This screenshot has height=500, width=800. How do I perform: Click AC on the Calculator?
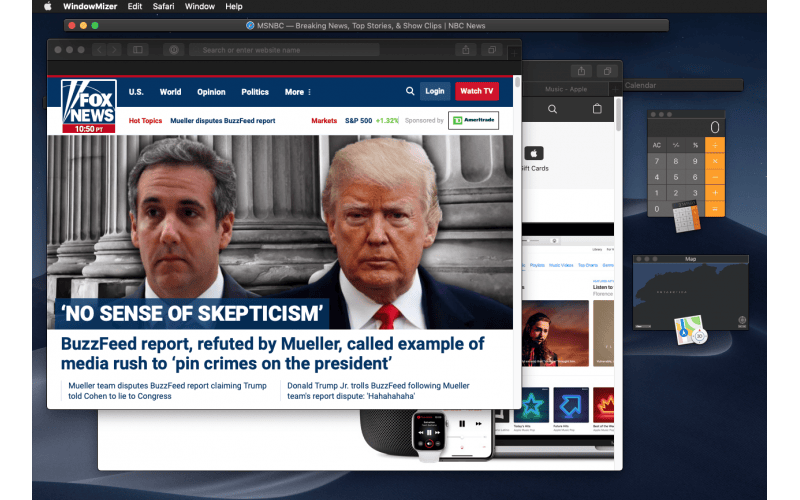pos(657,145)
